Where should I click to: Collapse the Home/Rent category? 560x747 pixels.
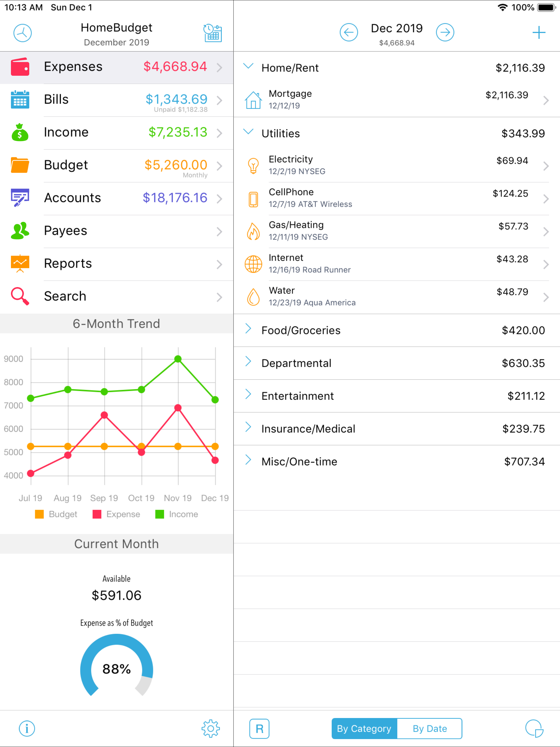[248, 66]
